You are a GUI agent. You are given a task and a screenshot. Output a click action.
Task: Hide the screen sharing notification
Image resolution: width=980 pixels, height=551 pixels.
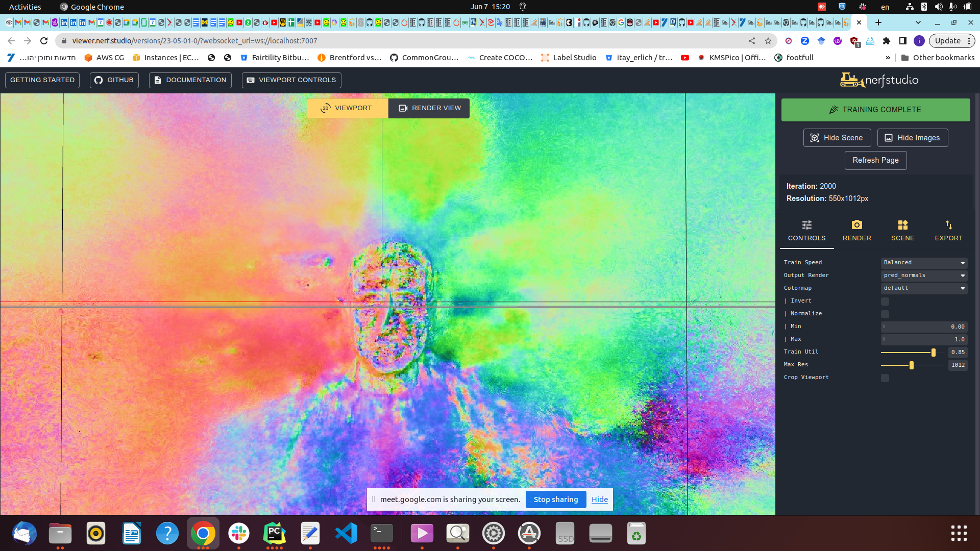[x=600, y=499]
